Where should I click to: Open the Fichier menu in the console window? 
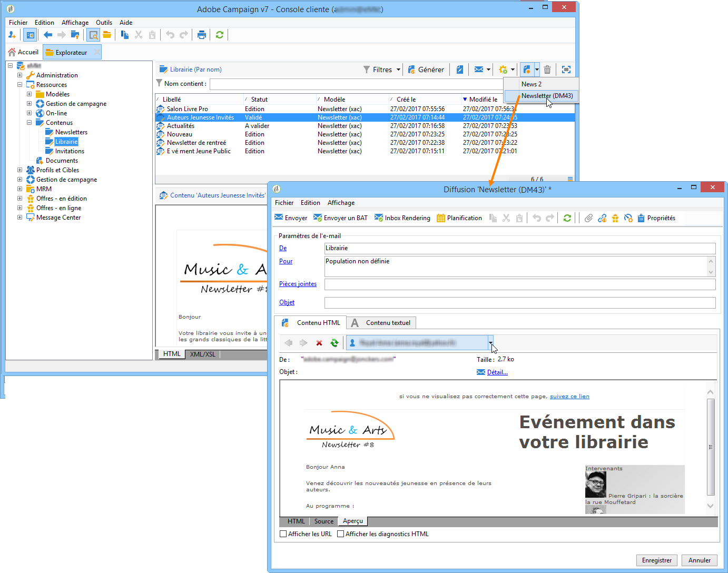(x=18, y=23)
